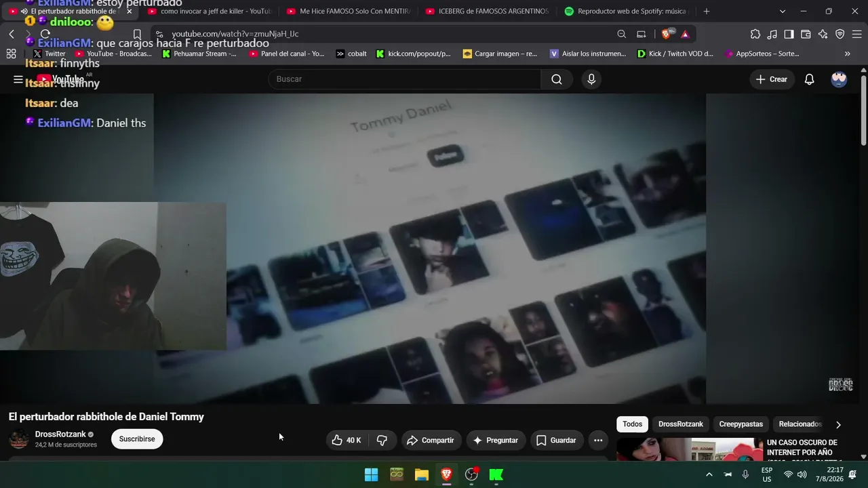Viewport: 868px width, 488px height.
Task: Click the browser address bar URL
Action: tap(235, 34)
